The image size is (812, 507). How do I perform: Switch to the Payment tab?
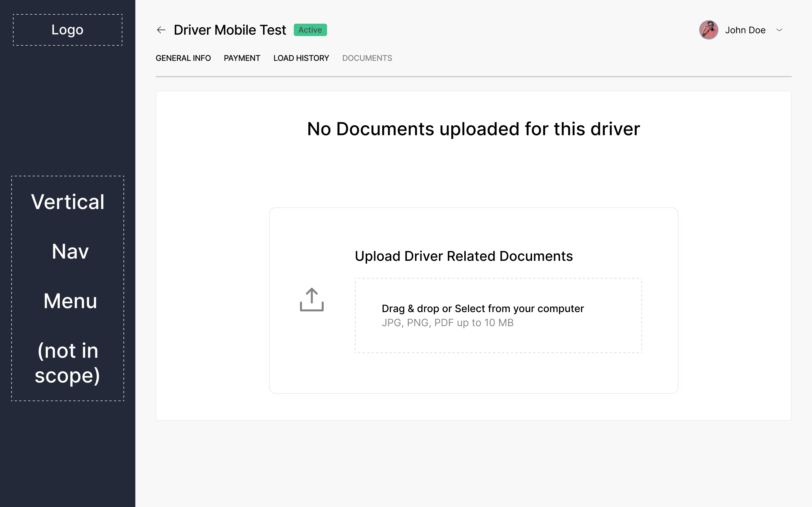[242, 58]
